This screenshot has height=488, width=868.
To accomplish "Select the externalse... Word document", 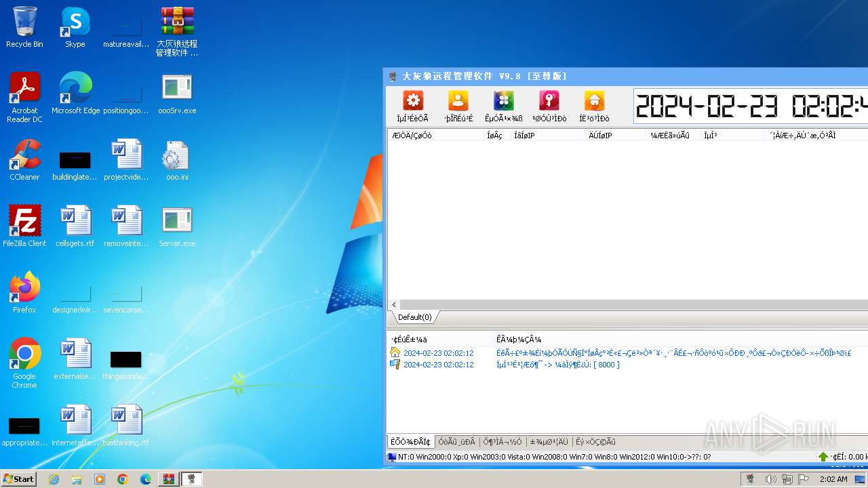I will coord(75,359).
